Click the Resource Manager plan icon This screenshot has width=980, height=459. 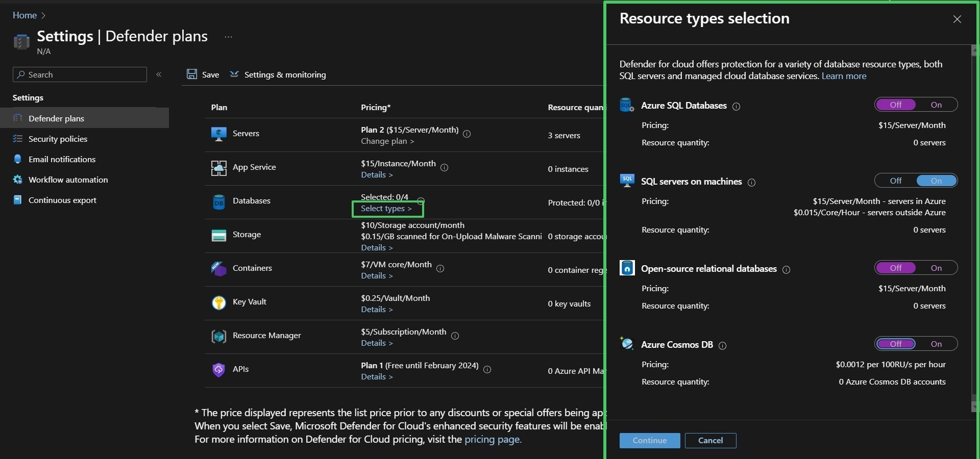tap(219, 336)
